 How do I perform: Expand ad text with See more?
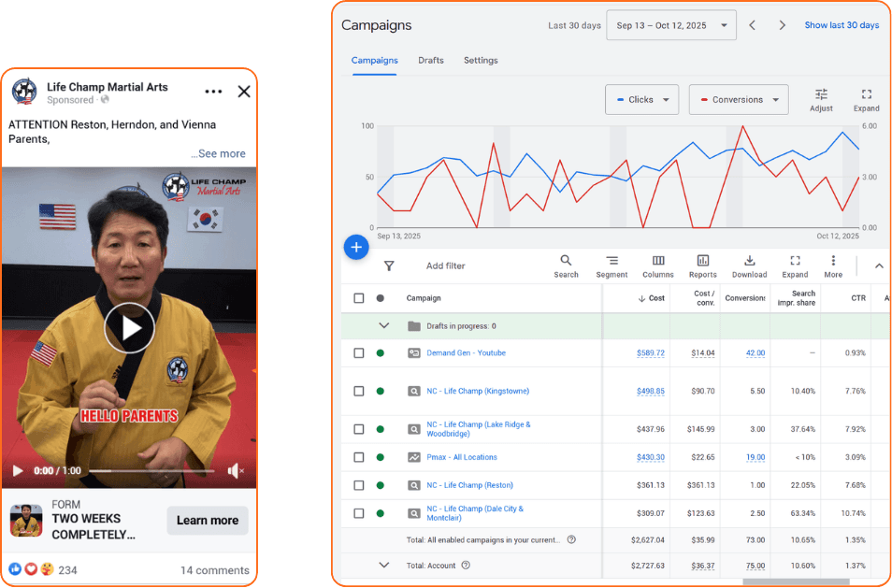tap(219, 153)
